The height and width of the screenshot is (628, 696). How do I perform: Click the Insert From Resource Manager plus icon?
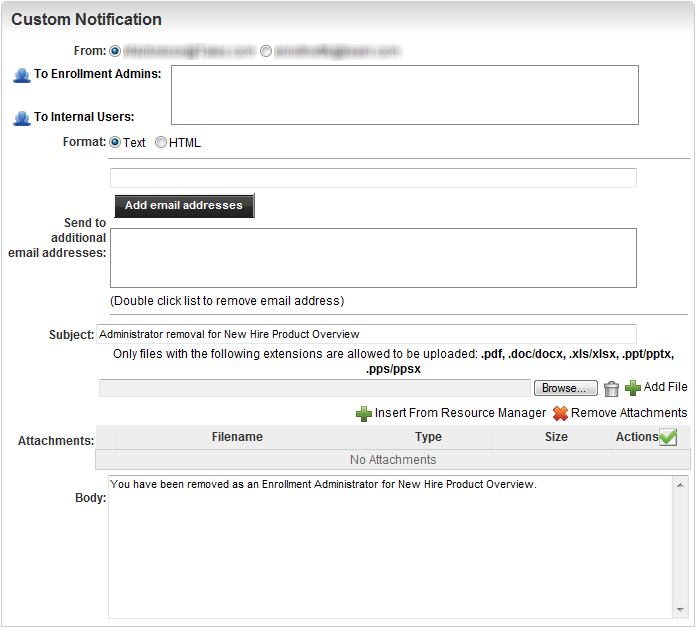[364, 413]
